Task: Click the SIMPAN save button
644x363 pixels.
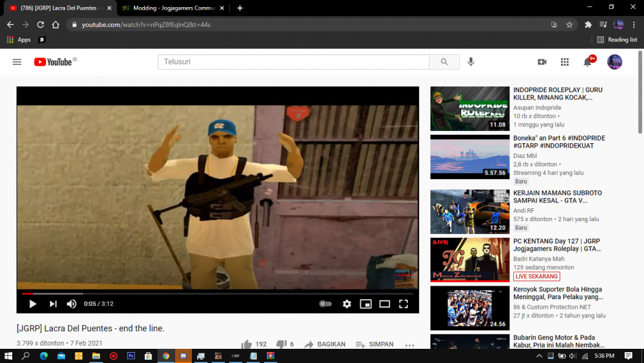Action: (375, 344)
